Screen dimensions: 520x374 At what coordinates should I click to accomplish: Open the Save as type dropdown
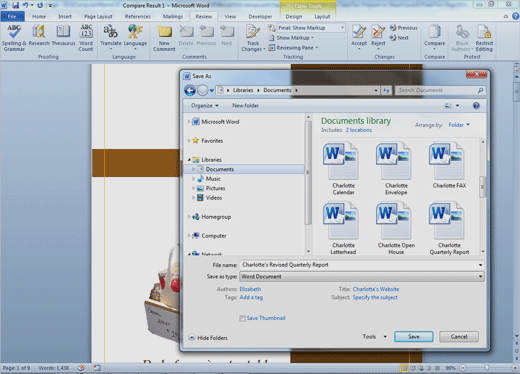tap(480, 276)
